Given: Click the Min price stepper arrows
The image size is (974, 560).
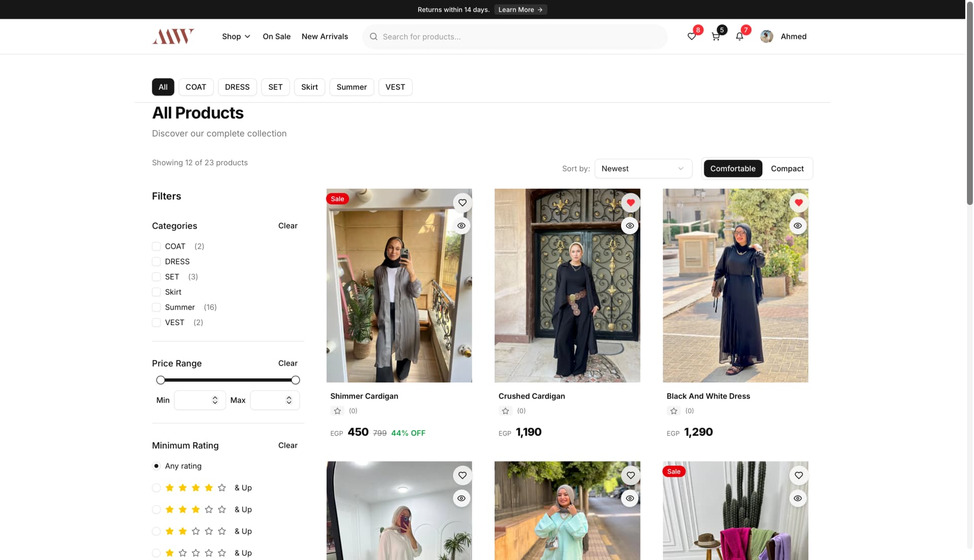Looking at the screenshot, I should tap(215, 400).
